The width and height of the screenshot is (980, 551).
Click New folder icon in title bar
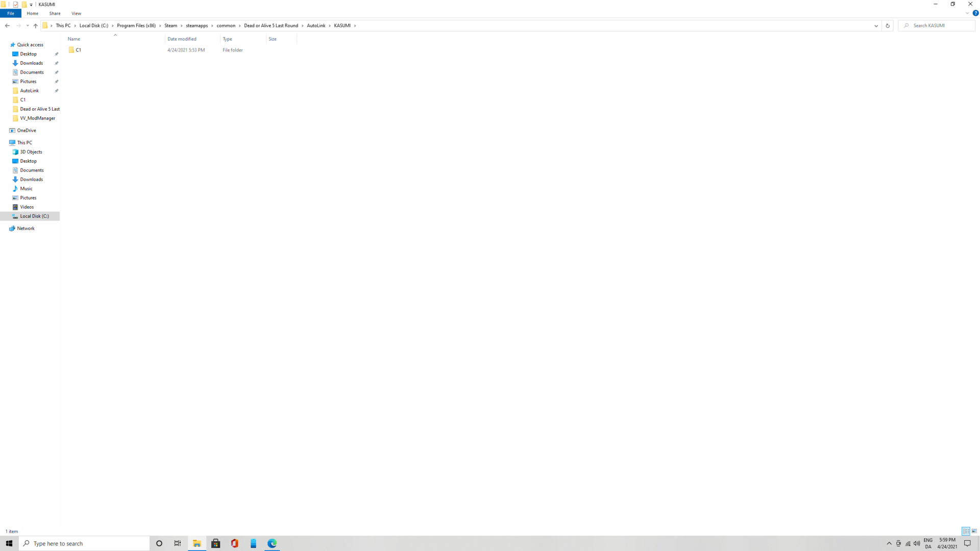pos(24,4)
